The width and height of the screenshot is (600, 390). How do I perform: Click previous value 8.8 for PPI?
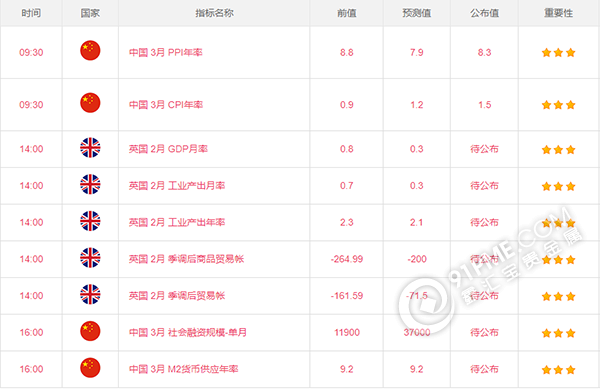coord(347,52)
